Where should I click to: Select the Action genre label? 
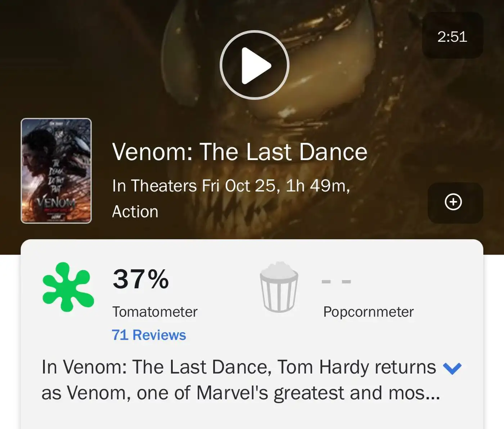[135, 211]
